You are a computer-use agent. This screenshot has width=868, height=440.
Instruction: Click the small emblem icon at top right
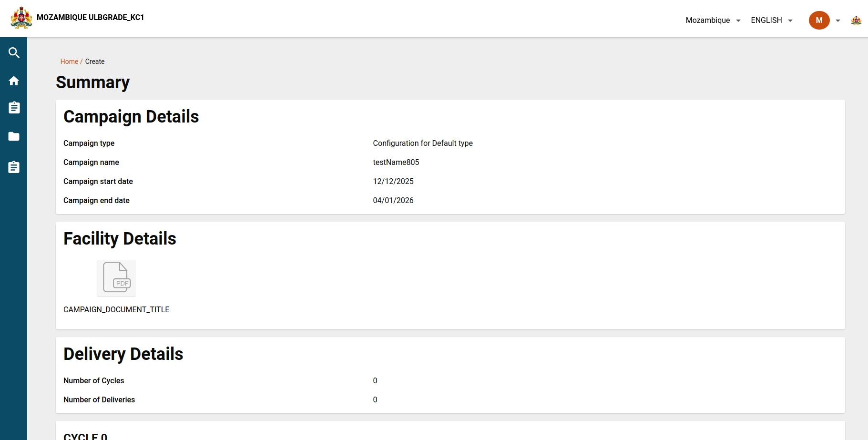856,20
